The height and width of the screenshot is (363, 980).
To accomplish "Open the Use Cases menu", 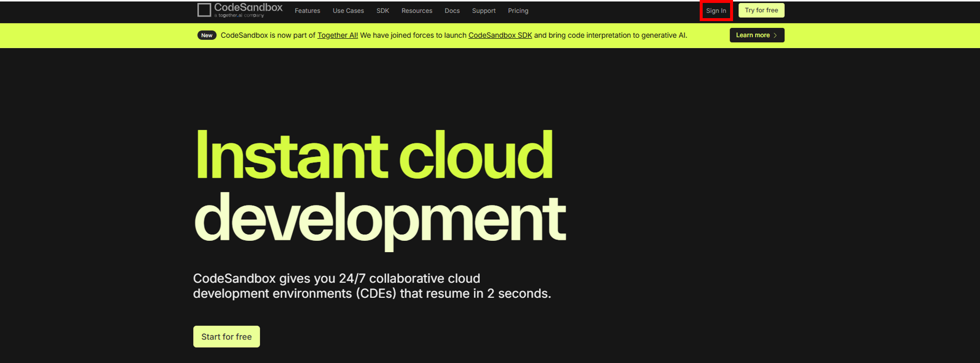I will 348,11.
